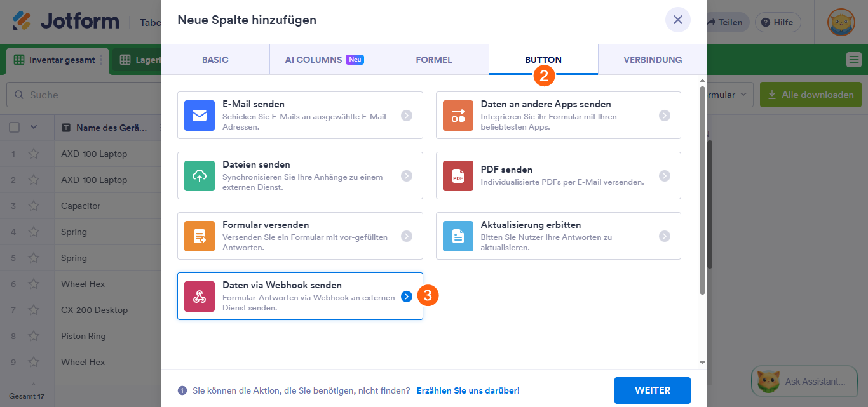
Task: Click the Jotform logo
Action: (x=68, y=21)
